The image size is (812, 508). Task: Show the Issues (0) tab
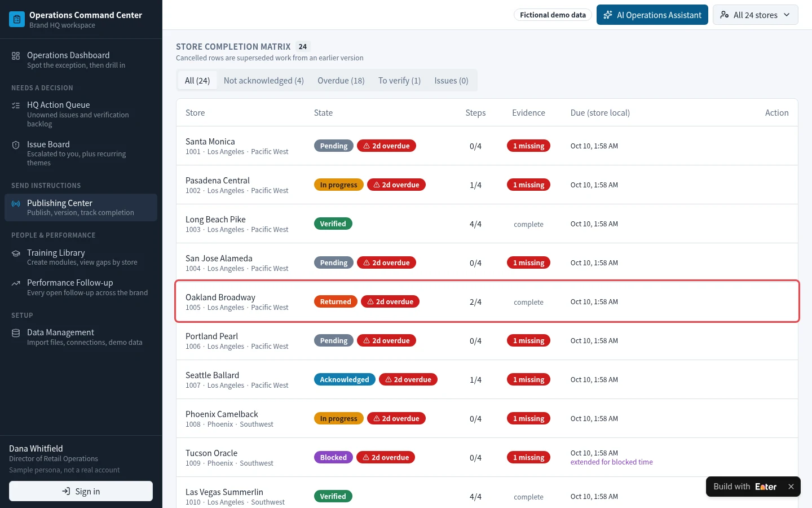pyautogui.click(x=452, y=81)
